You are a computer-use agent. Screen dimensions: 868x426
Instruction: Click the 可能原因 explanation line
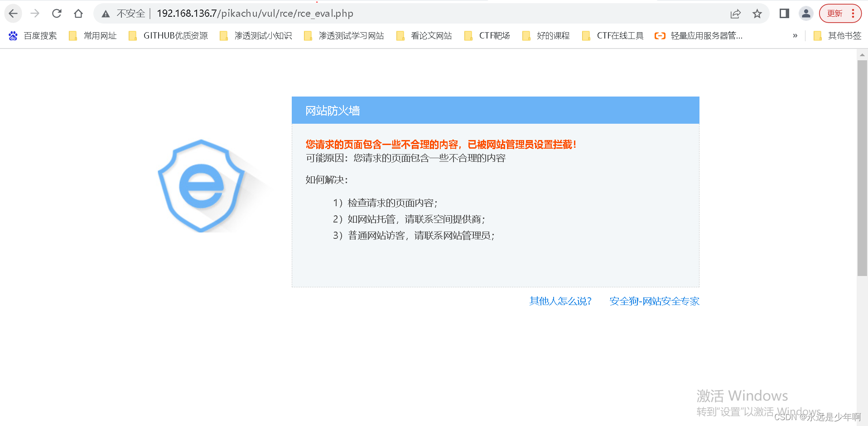pos(405,158)
